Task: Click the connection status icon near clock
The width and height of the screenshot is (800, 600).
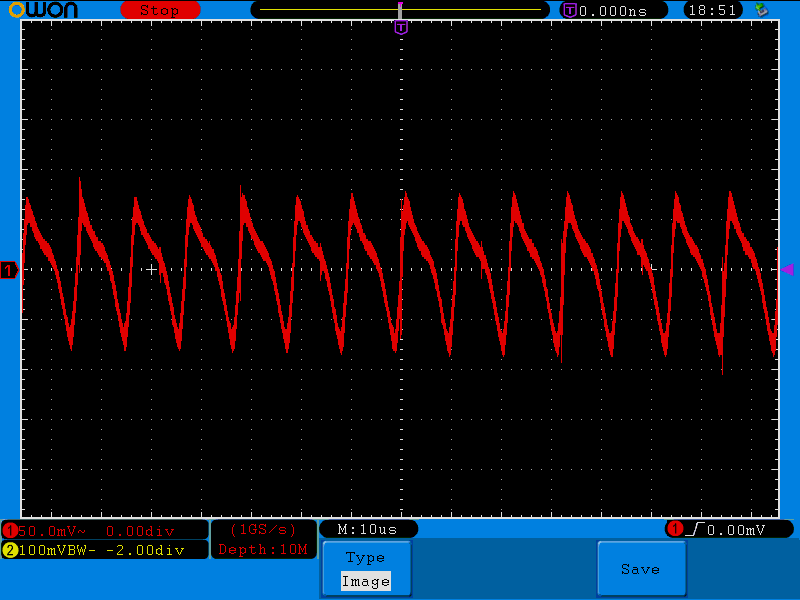Action: (x=762, y=10)
